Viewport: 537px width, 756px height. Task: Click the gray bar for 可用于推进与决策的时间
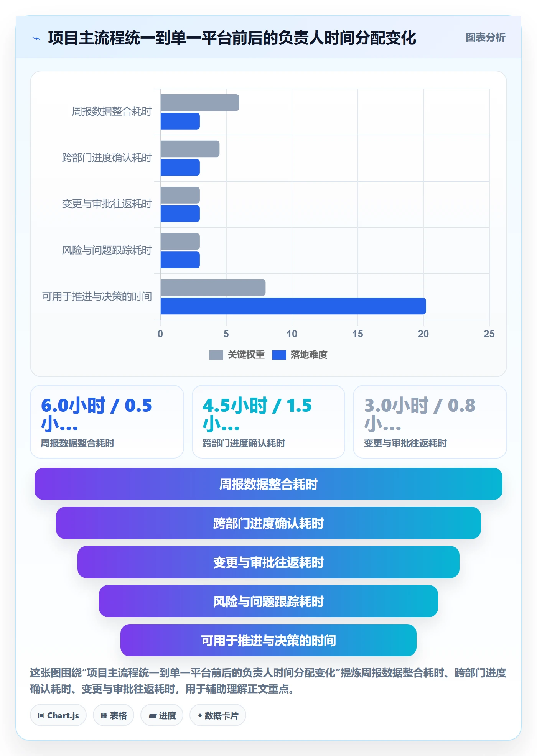coord(213,288)
